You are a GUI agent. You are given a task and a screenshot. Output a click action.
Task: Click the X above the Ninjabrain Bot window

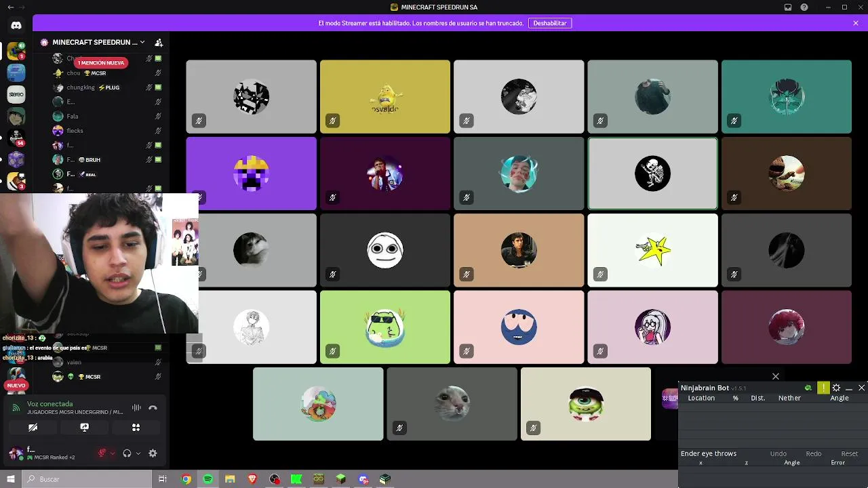click(776, 376)
